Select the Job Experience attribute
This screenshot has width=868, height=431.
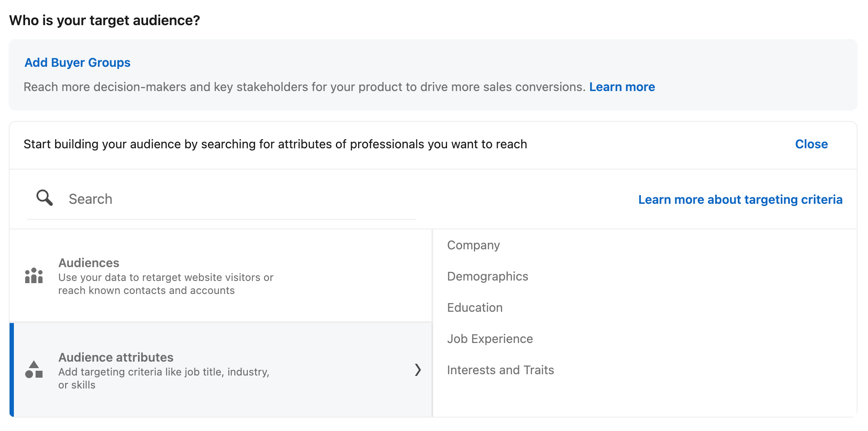click(490, 339)
